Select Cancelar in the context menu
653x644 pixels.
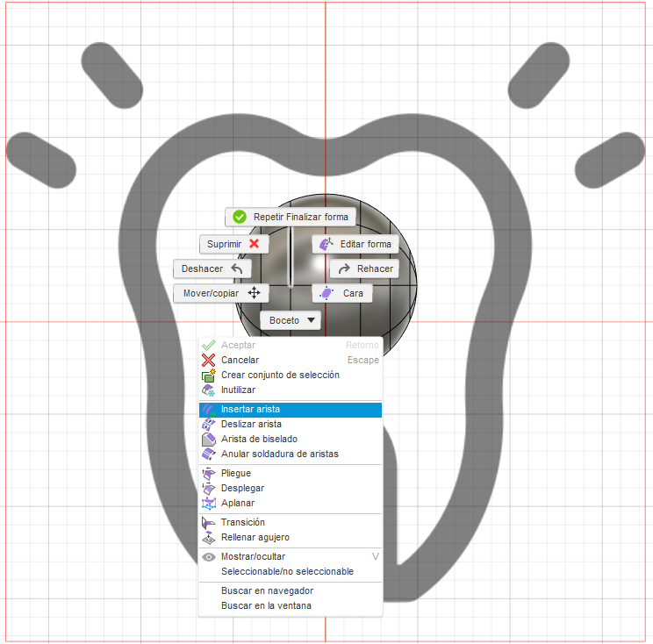coord(291,360)
